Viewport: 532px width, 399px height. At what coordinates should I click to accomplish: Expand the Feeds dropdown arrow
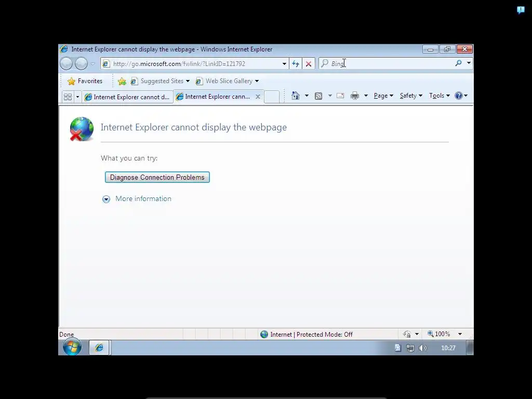330,96
